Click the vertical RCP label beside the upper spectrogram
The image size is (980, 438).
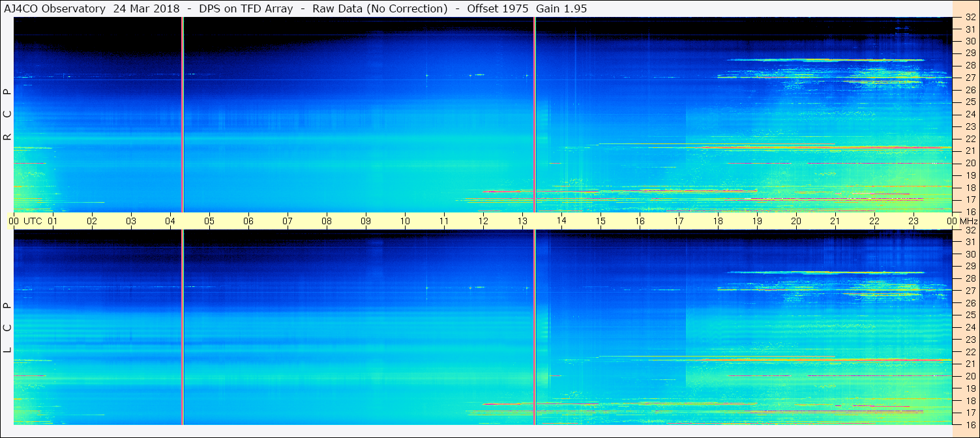click(x=7, y=114)
